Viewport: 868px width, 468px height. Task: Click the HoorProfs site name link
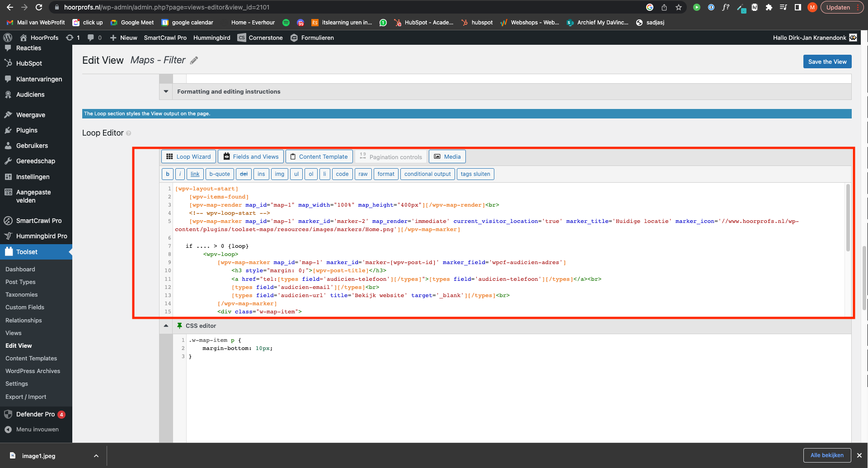[x=39, y=38]
